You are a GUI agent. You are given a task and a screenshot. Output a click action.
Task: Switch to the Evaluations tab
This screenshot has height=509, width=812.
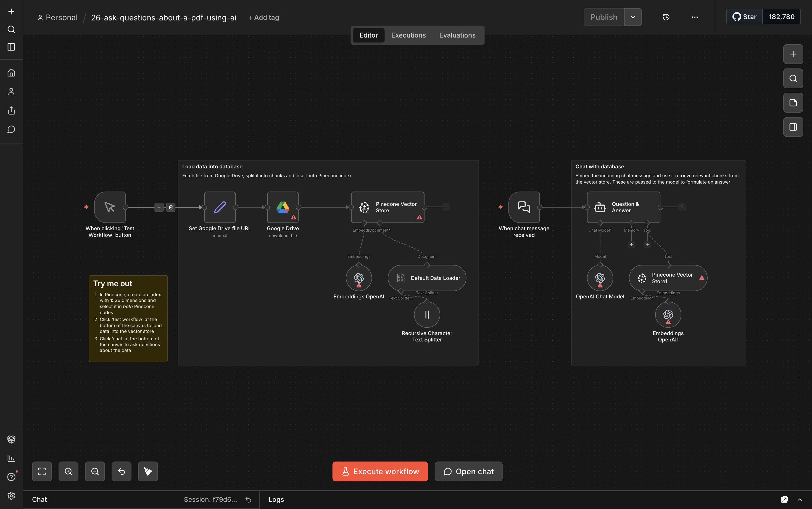(x=457, y=35)
